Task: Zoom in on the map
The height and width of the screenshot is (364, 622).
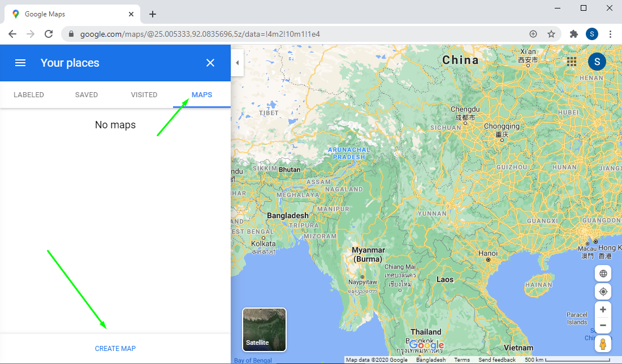Action: click(603, 310)
